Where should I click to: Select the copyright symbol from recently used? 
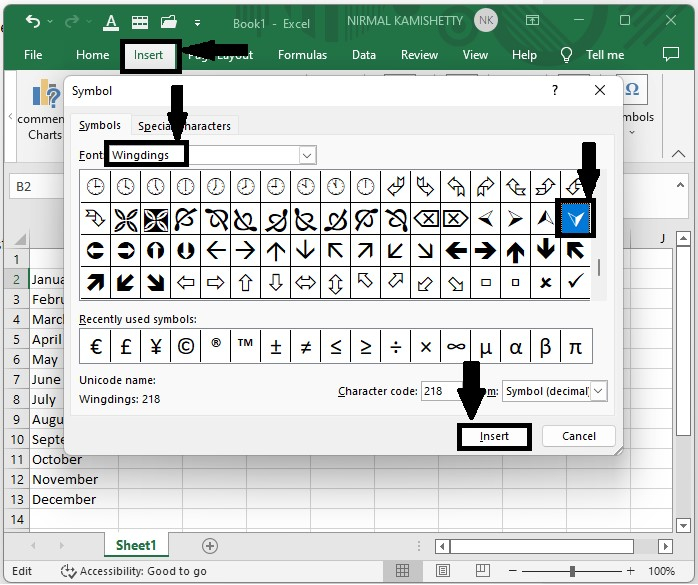(x=186, y=346)
